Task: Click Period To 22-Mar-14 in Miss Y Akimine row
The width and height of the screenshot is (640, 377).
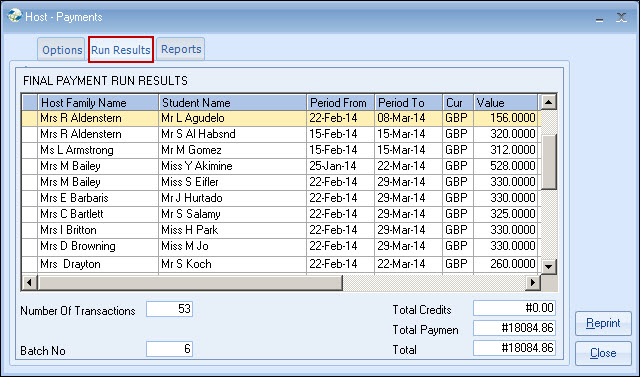Action: (408, 166)
